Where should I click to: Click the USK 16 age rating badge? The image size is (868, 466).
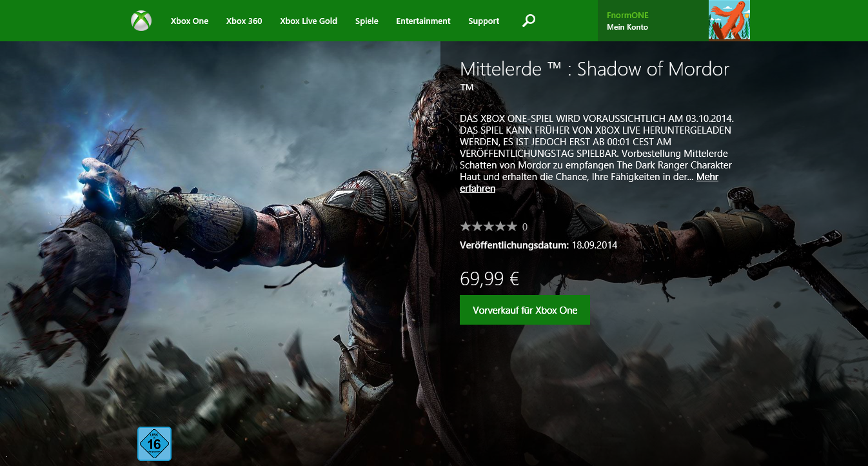tap(154, 443)
